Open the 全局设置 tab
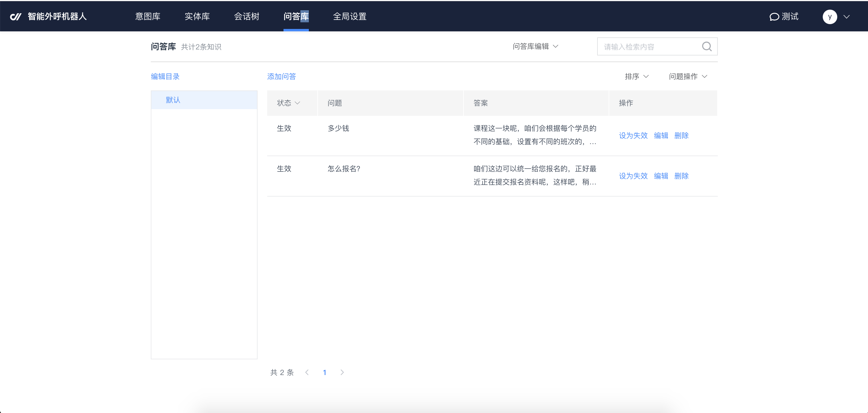Viewport: 868px width, 413px height. pos(350,16)
